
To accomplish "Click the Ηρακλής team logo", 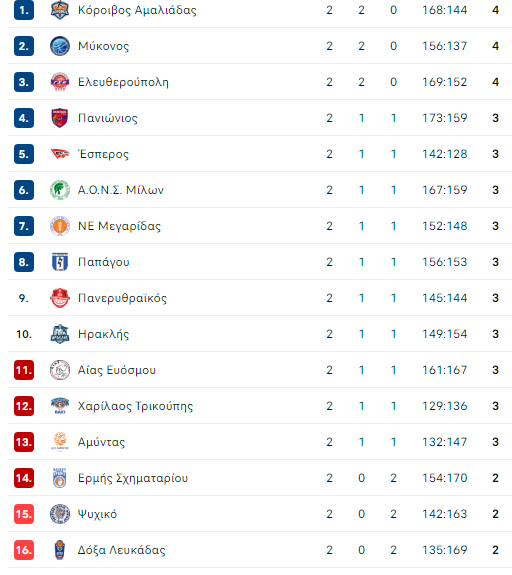I will tap(60, 334).
